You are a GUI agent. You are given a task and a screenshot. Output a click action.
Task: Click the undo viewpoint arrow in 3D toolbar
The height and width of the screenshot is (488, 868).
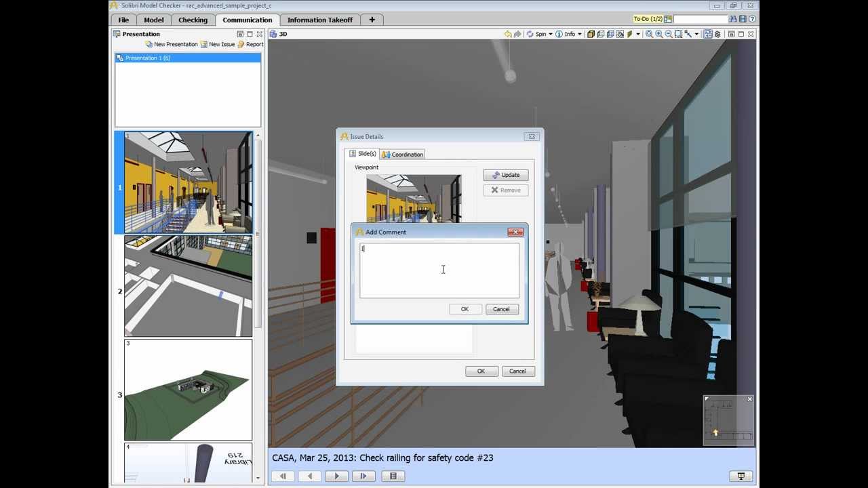508,34
